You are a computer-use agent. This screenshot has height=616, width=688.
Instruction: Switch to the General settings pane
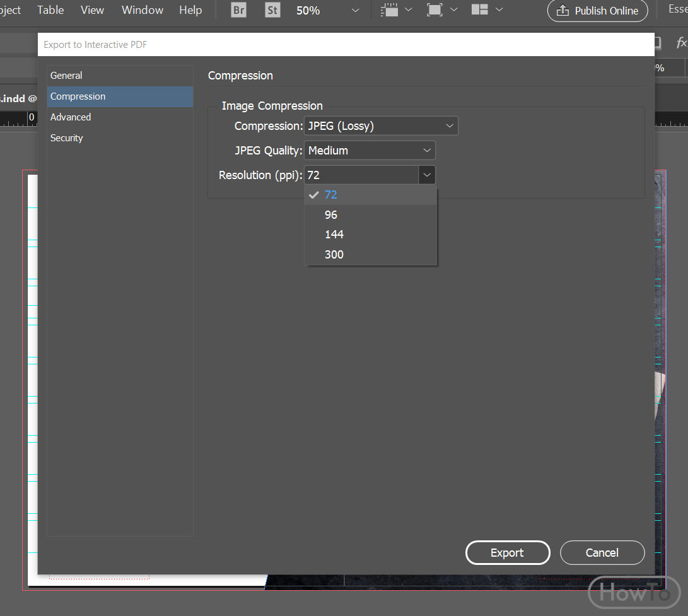66,75
